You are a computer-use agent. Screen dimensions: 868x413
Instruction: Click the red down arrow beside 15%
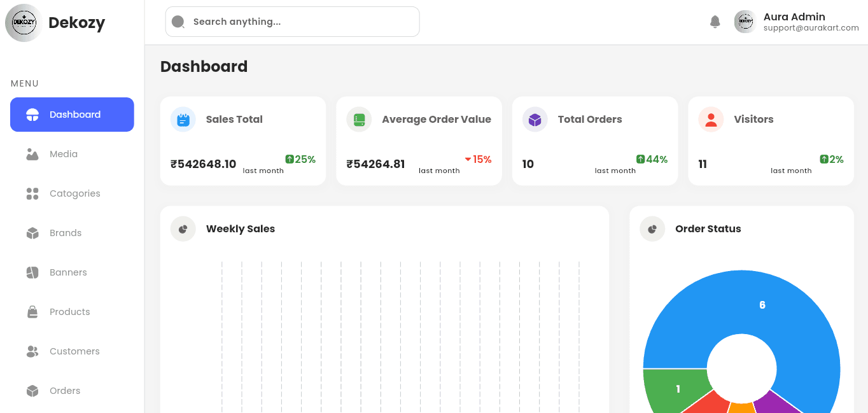468,159
